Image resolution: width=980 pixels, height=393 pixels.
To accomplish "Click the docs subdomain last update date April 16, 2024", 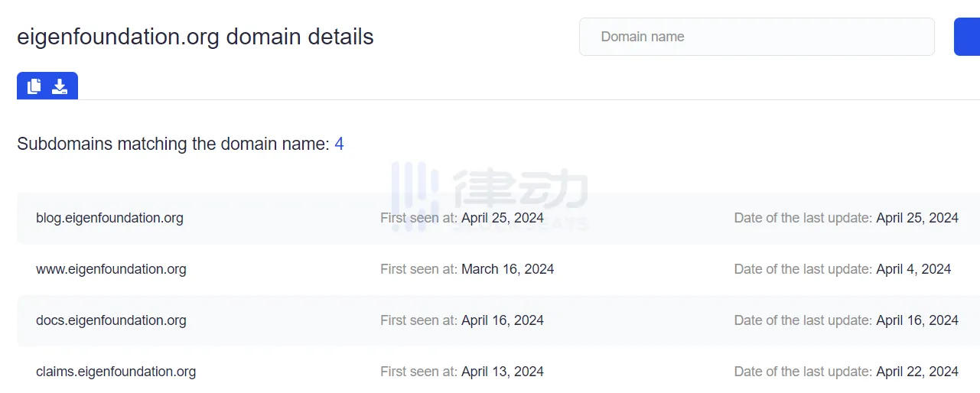I will [917, 320].
